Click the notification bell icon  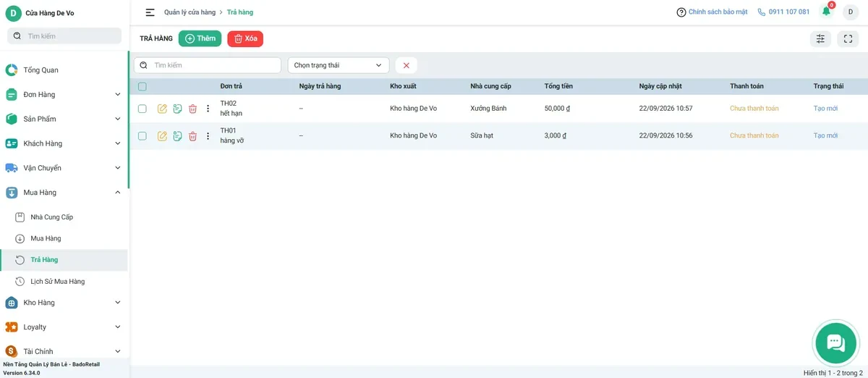[826, 12]
